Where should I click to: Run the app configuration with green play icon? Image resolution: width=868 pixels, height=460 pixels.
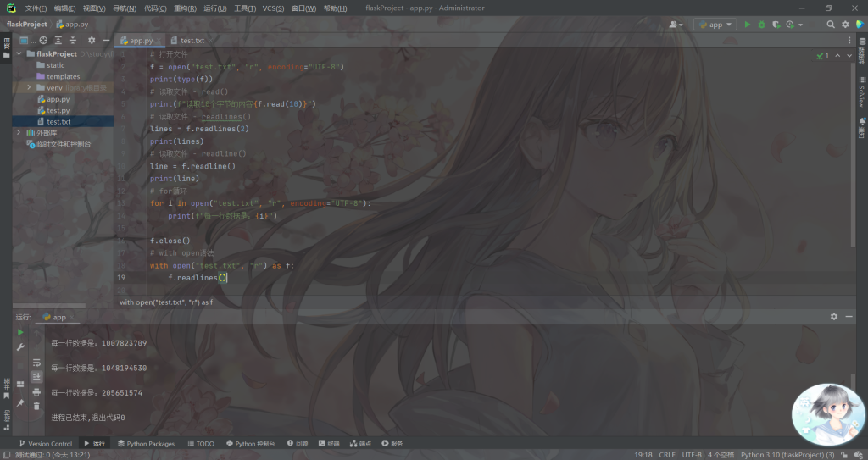(x=747, y=25)
